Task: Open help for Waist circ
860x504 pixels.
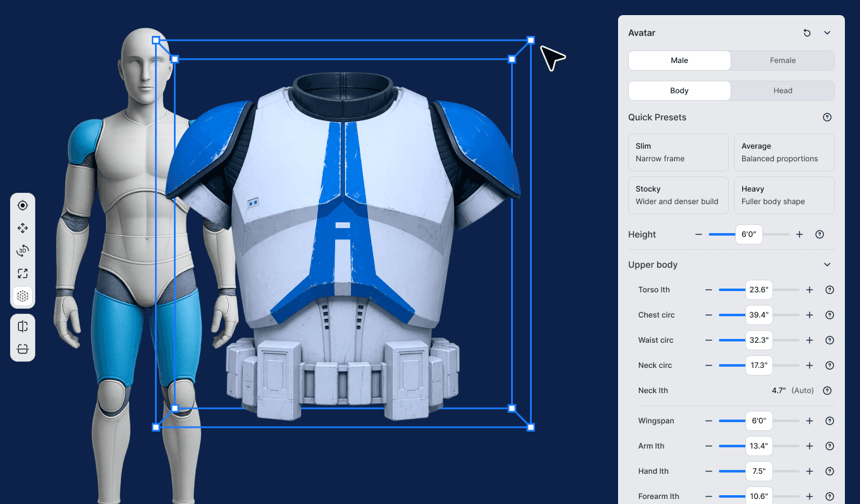Action: pos(830,340)
